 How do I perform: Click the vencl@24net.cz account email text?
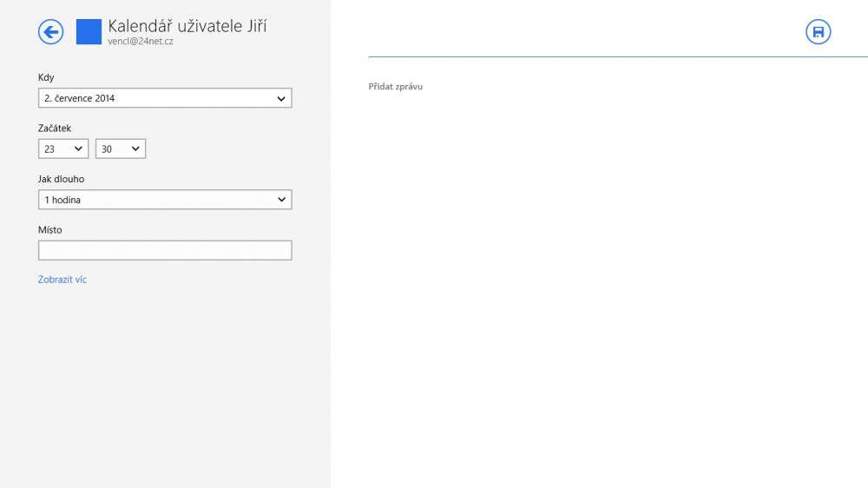click(141, 41)
